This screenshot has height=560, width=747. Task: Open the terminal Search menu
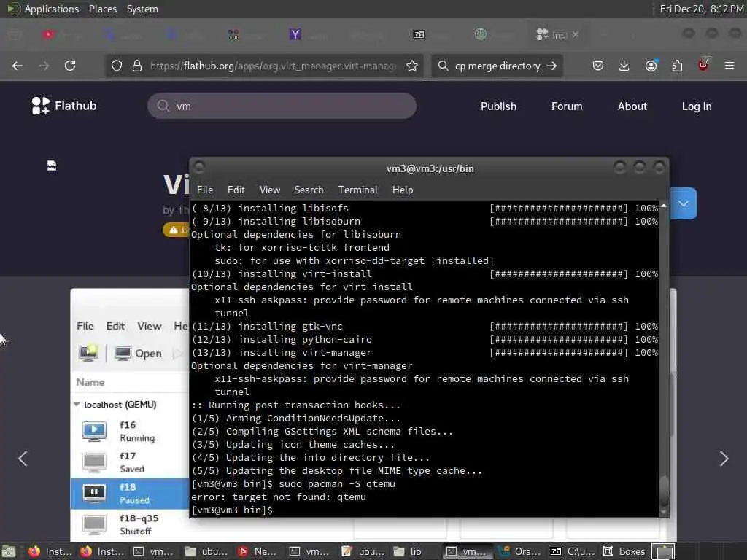[309, 190]
